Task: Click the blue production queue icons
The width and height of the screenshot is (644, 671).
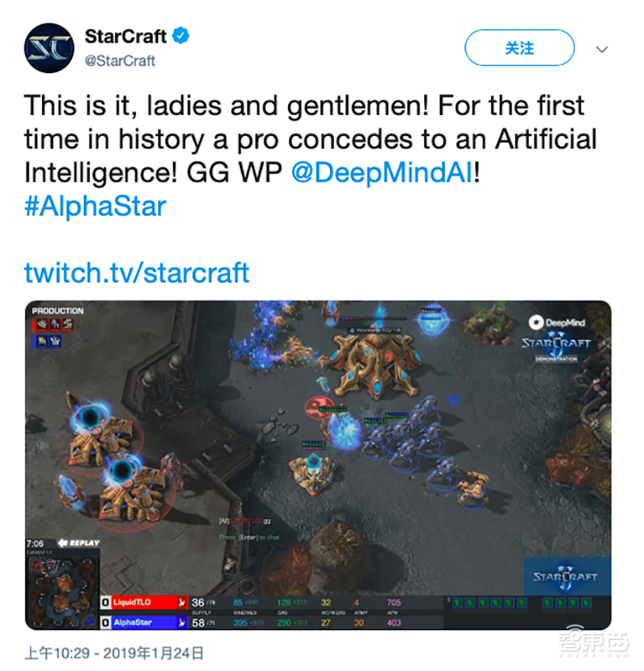Action: (x=47, y=341)
